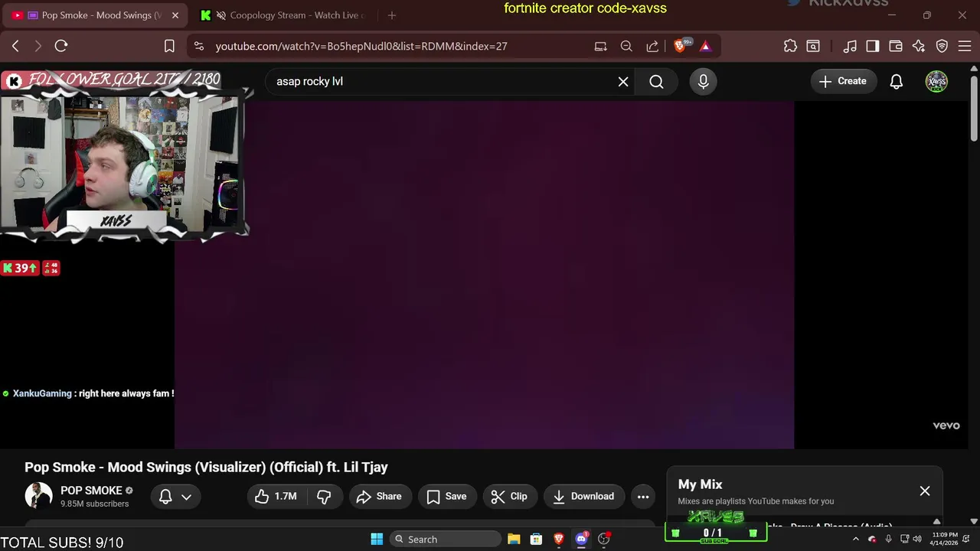Open clock showing 11:09 PM

click(945, 539)
